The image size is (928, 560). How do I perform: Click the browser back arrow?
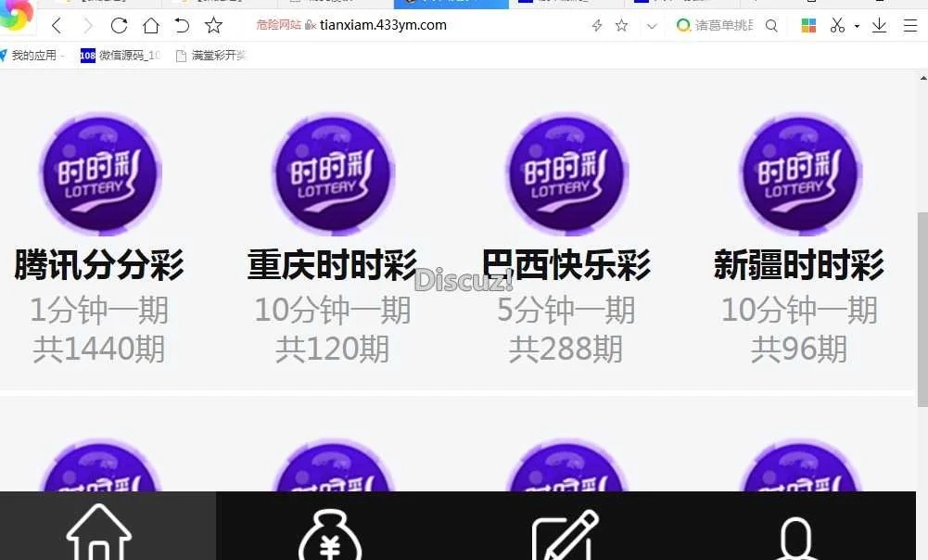(x=57, y=26)
